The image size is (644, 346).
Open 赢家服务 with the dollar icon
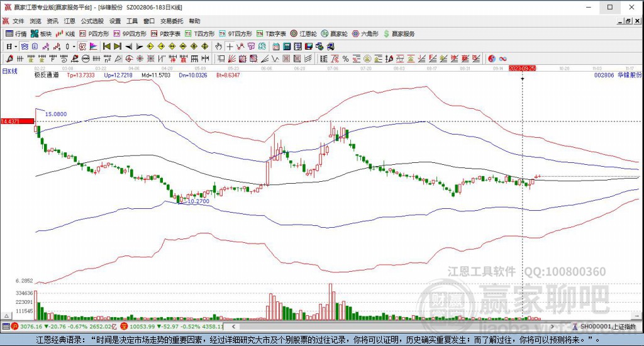[399, 34]
